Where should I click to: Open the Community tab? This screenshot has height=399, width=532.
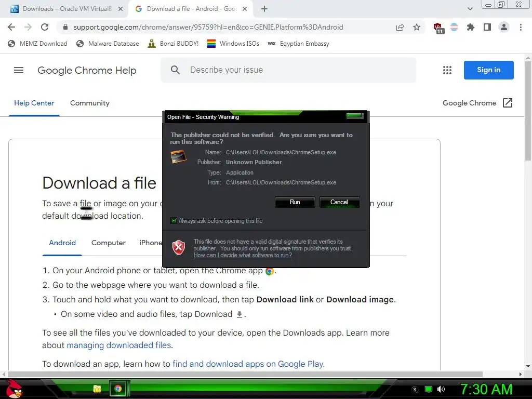(x=89, y=103)
